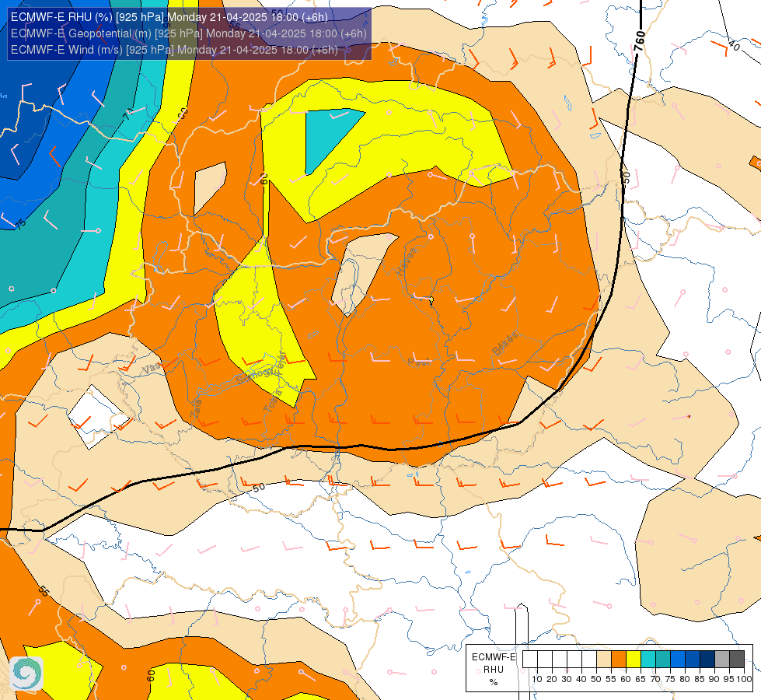
Task: Select the medium blue 80-85 legend swatch
Action: click(693, 659)
